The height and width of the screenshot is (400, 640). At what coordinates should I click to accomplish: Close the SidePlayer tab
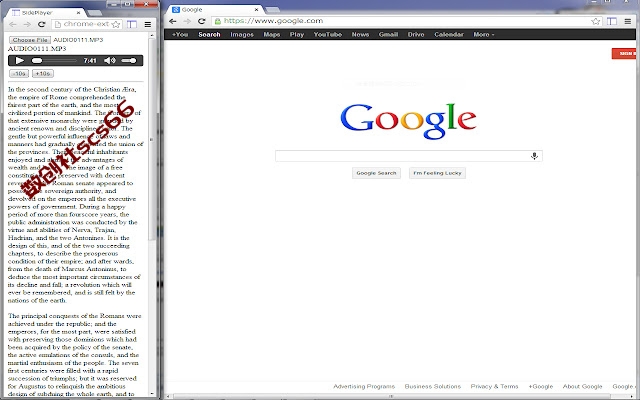(78, 13)
